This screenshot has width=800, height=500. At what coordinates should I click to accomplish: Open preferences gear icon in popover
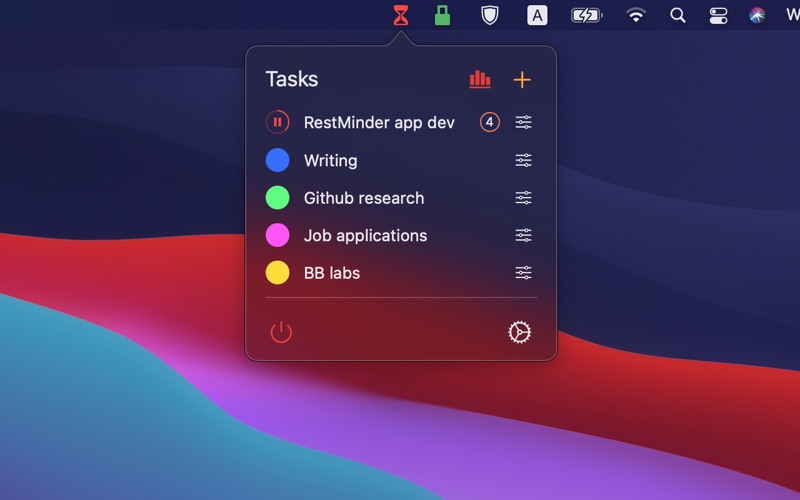tap(519, 332)
